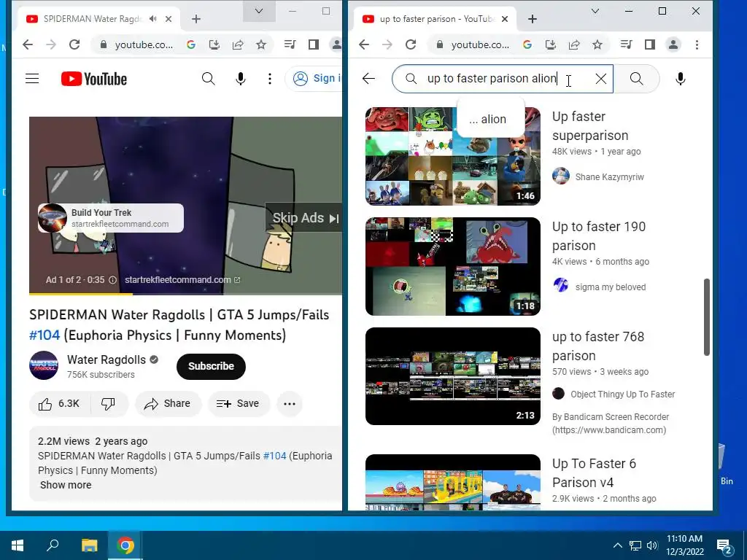Open sigma my beloved channel

611,287
